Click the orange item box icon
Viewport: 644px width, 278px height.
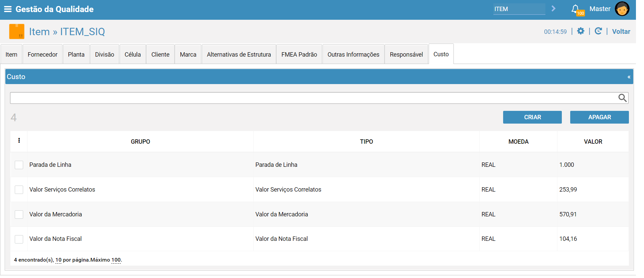[x=17, y=31]
